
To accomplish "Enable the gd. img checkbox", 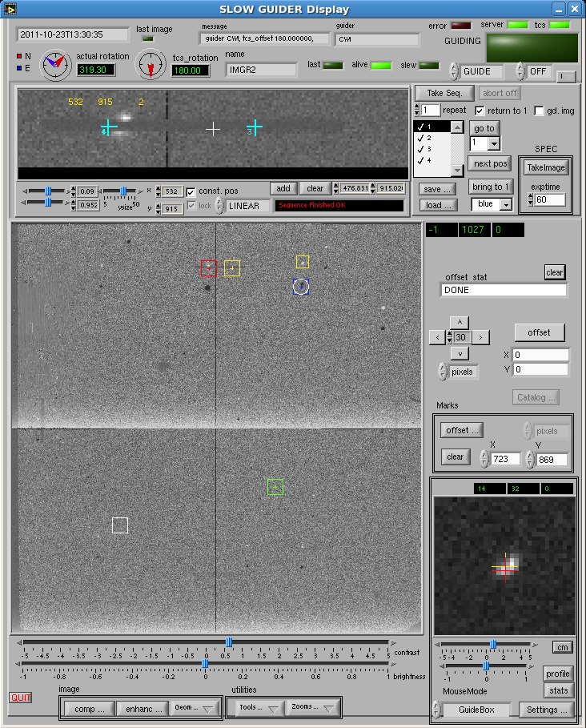I will pyautogui.click(x=539, y=111).
